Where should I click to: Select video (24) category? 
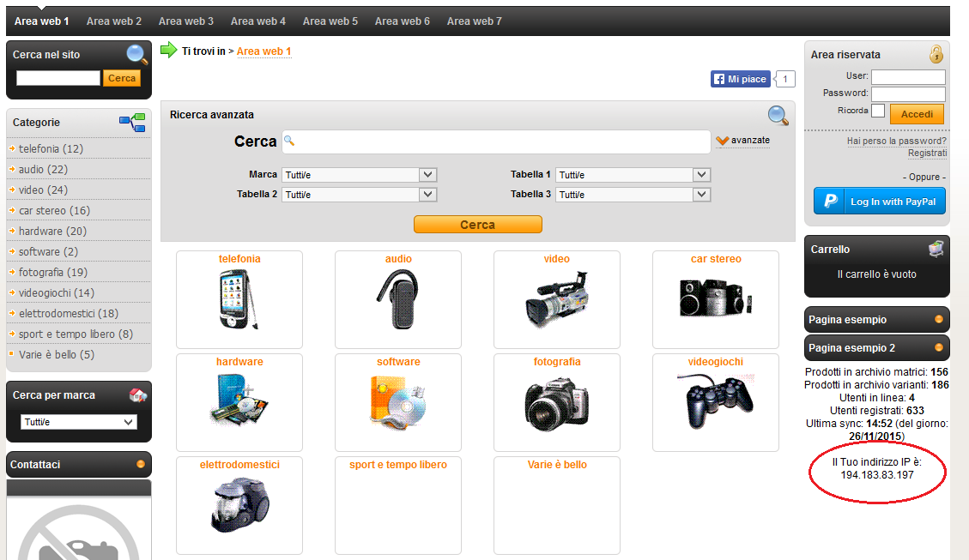click(x=43, y=190)
